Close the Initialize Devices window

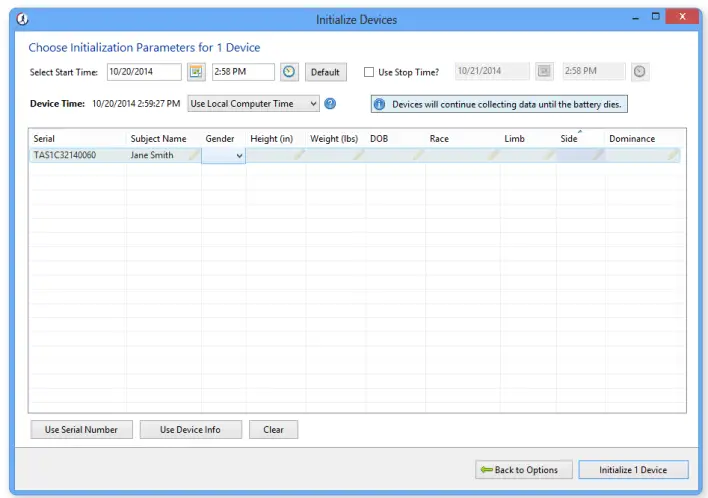pyautogui.click(x=682, y=16)
